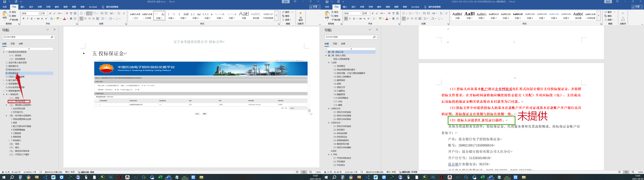Expand the 七 施工组织设计 heading in left navigation
This screenshot has width=644, height=180.
pyautogui.click(x=4, y=80)
